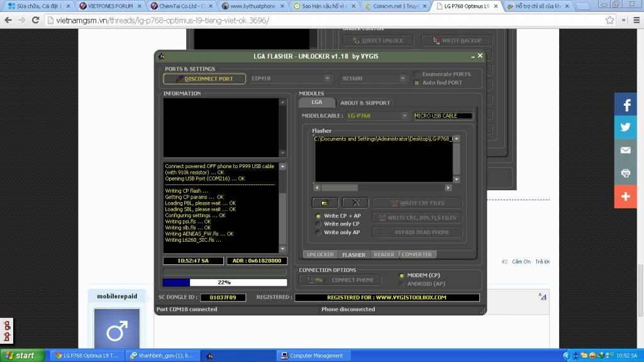This screenshot has height=362, width=644.
Task: Click text size icon in reply box
Action: (543, 296)
